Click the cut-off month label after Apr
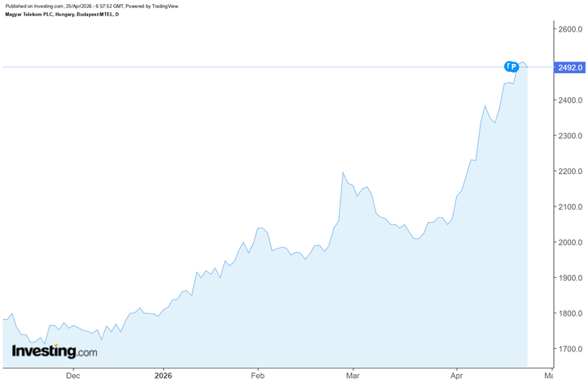Screen dimensions: 588x383 548,376
